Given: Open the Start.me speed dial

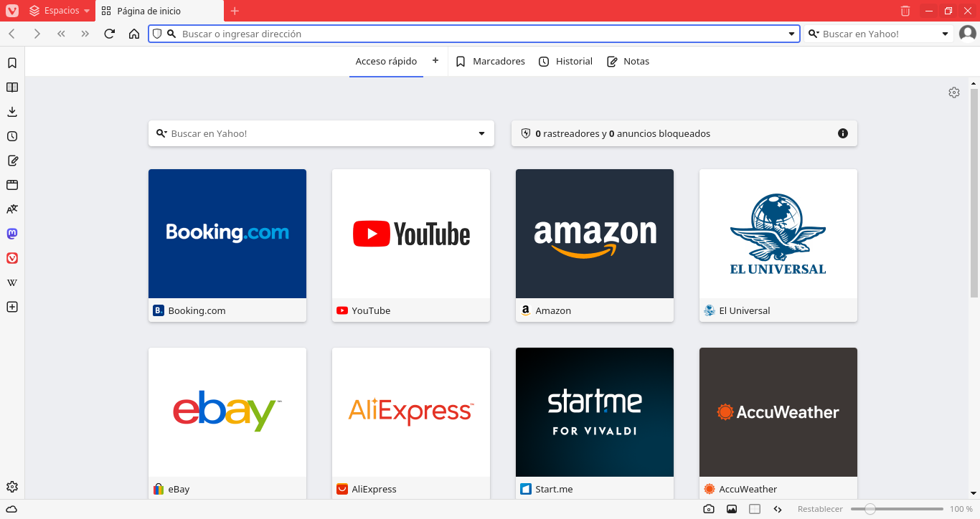Looking at the screenshot, I should pyautogui.click(x=595, y=423).
